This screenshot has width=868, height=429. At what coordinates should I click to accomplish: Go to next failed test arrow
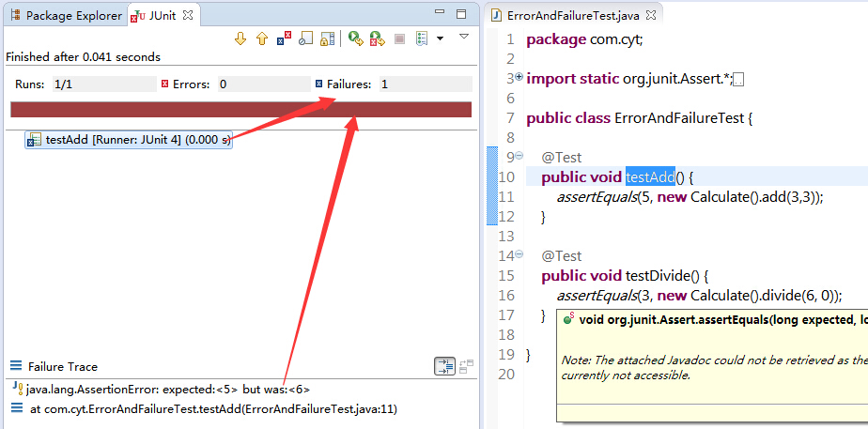[240, 38]
